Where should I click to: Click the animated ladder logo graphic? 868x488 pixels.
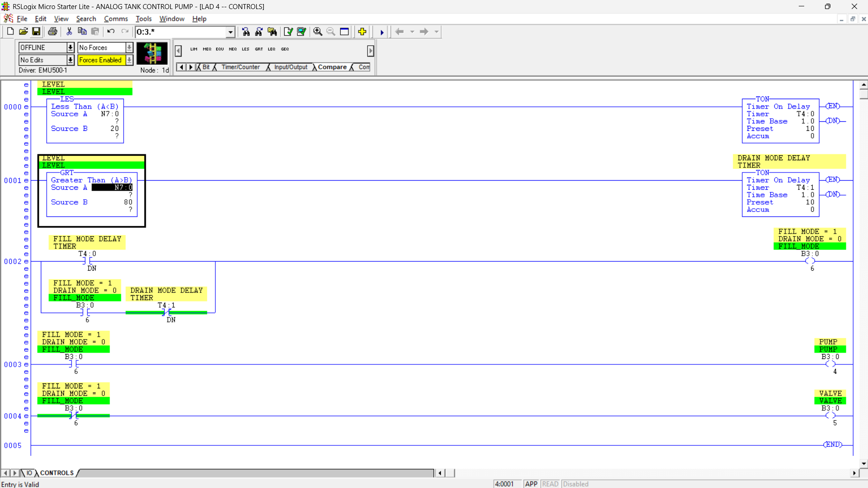[x=152, y=53]
